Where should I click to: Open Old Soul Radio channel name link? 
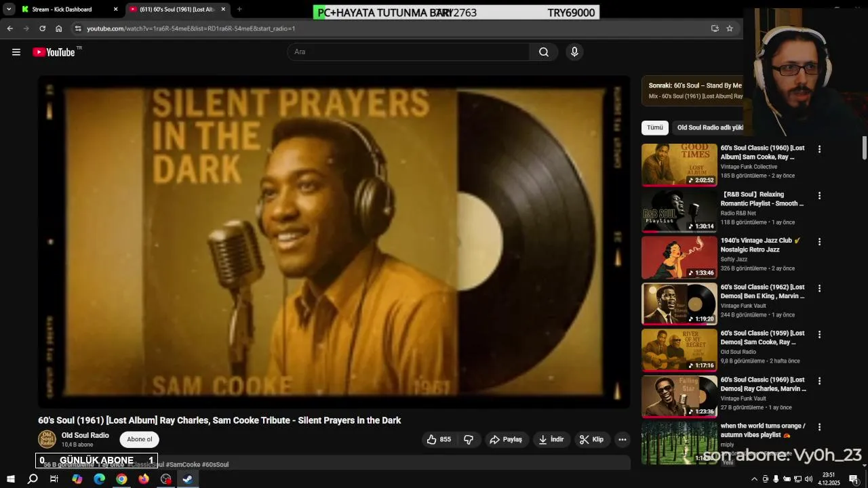pos(85,435)
